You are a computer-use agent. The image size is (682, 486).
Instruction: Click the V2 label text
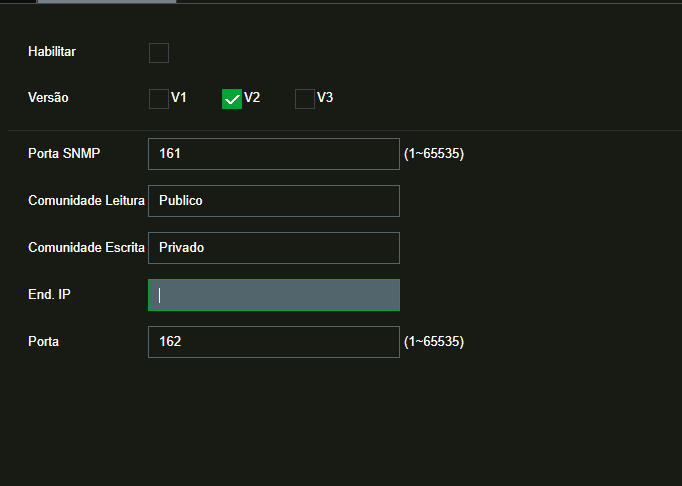tap(252, 98)
